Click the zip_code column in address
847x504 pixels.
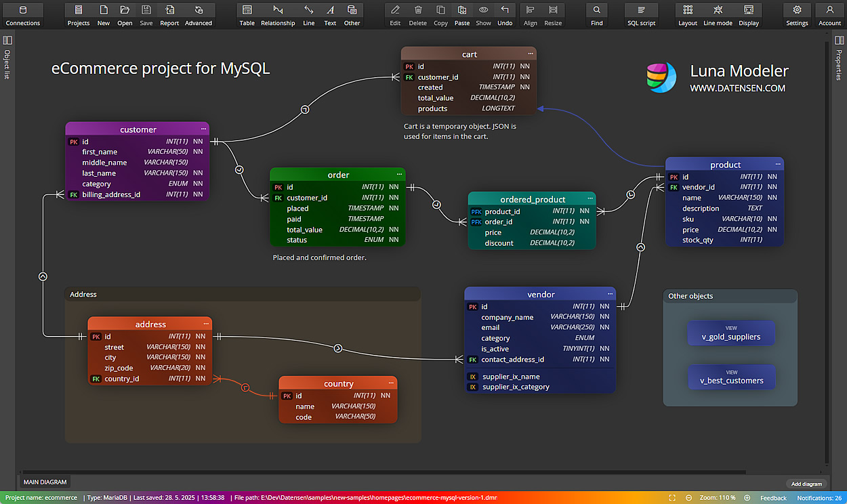150,368
